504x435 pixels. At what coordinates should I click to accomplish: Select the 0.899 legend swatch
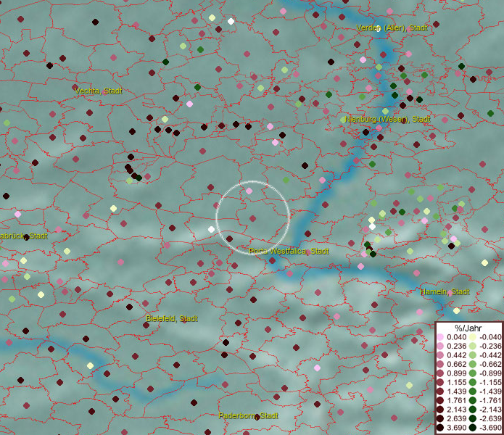click(440, 373)
